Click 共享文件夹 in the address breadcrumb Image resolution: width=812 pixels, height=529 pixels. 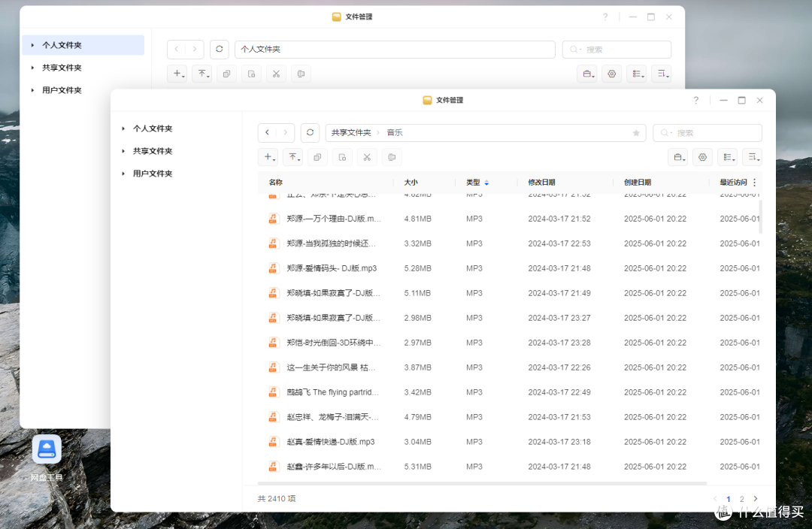[351, 132]
